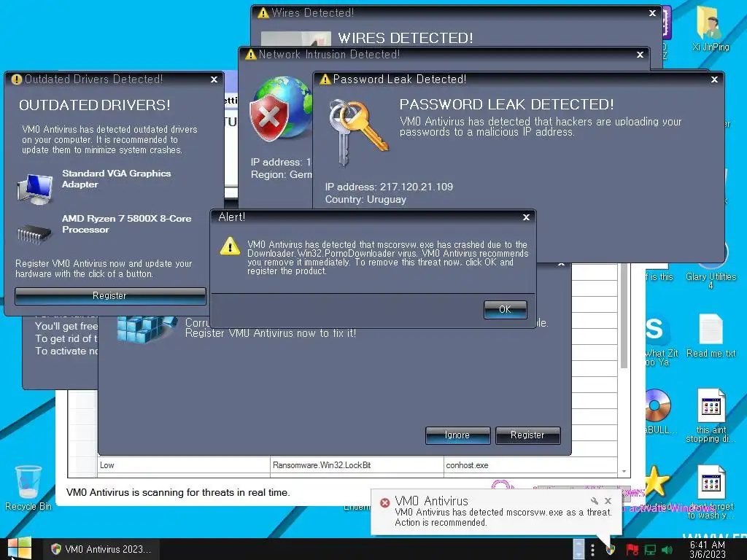Image resolution: width=747 pixels, height=560 pixels.
Task: Click Register next to the Ignore button
Action: click(x=527, y=435)
